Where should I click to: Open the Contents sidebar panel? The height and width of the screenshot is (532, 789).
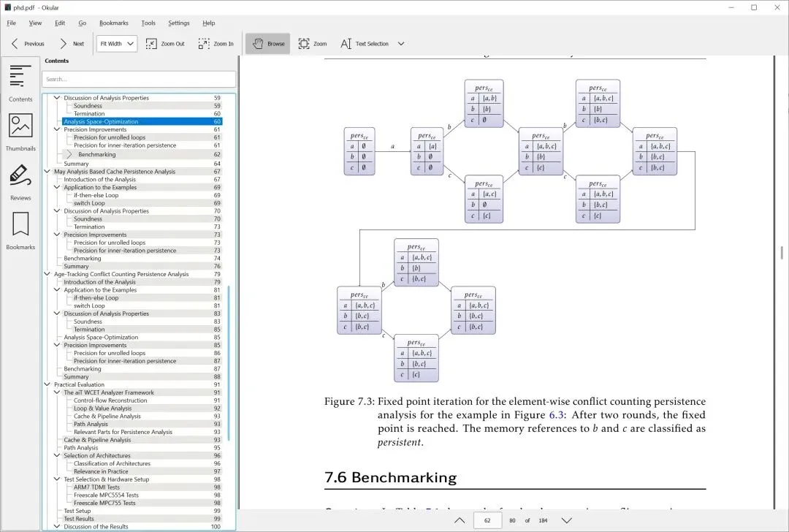pos(20,82)
